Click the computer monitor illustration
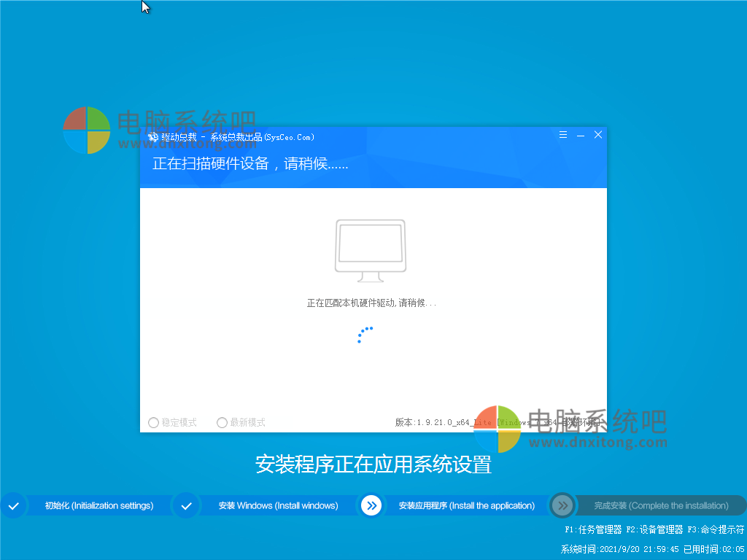The width and height of the screenshot is (747, 560). (x=371, y=248)
